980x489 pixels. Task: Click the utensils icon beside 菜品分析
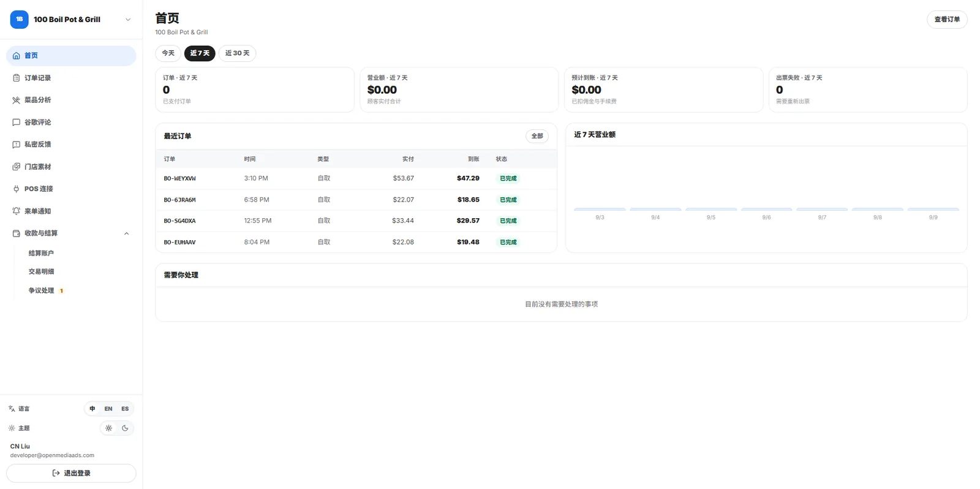(17, 100)
